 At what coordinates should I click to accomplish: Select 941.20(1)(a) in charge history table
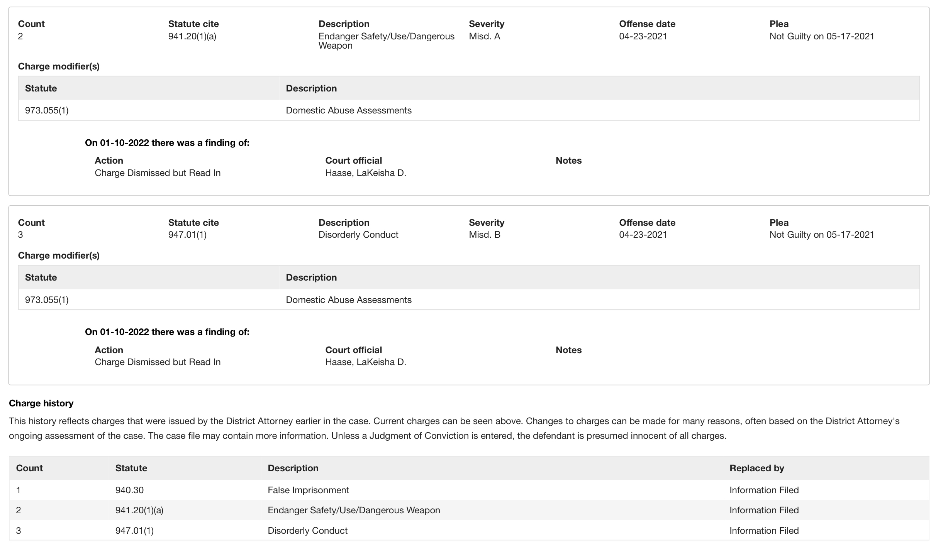[x=139, y=510]
